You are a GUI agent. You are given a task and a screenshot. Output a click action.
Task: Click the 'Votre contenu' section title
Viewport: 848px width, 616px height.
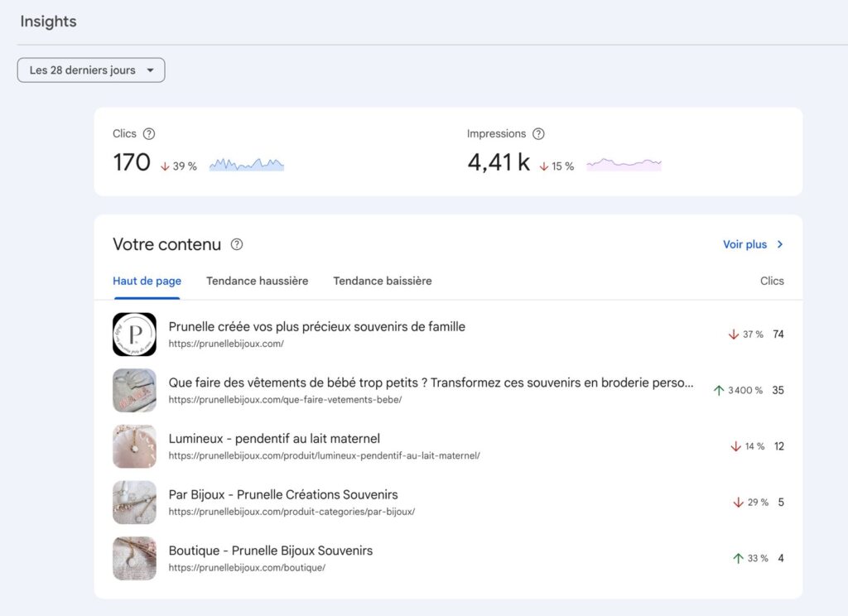(167, 244)
